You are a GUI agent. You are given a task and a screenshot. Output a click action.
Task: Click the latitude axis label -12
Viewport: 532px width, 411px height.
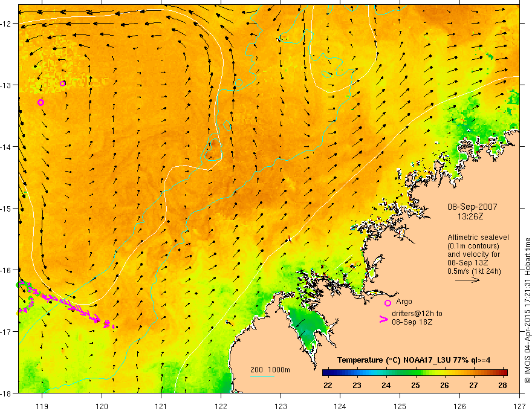[7, 24]
